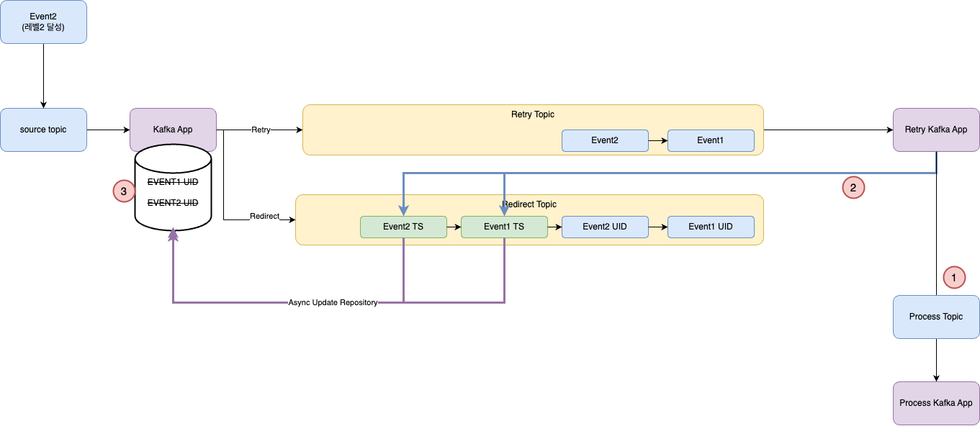The image size is (980, 426).
Task: Click the Async Update Repository connector label
Action: click(333, 302)
